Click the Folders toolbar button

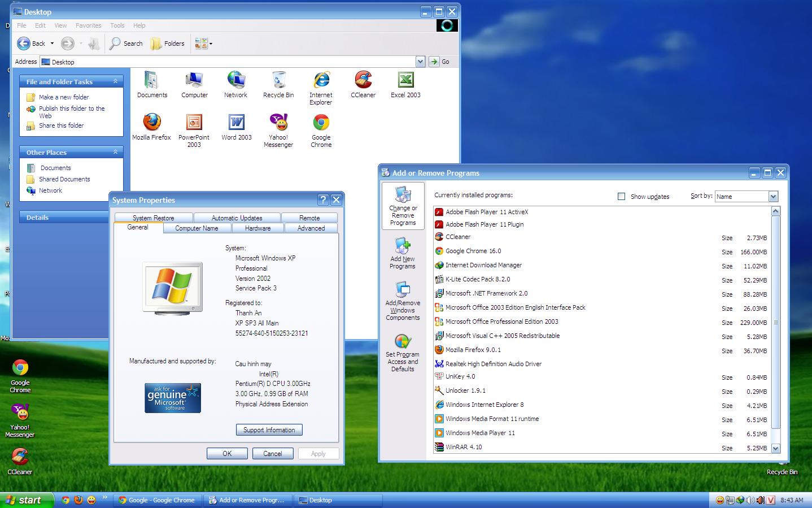click(x=168, y=44)
